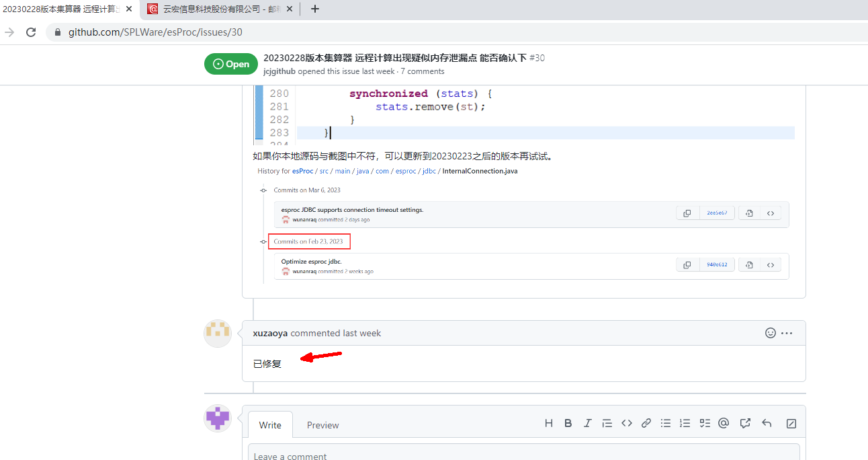The width and height of the screenshot is (868, 460).
Task: Go forward using the browser forward arrow
Action: 9,32
